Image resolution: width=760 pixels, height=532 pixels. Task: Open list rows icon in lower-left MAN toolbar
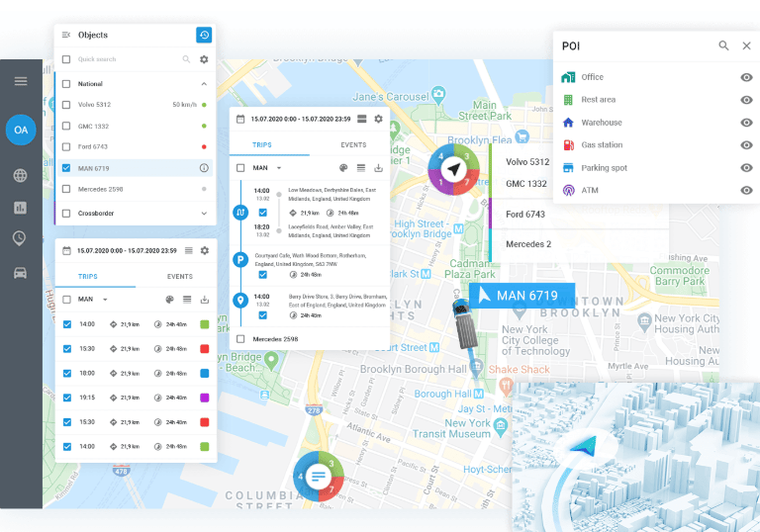(187, 300)
